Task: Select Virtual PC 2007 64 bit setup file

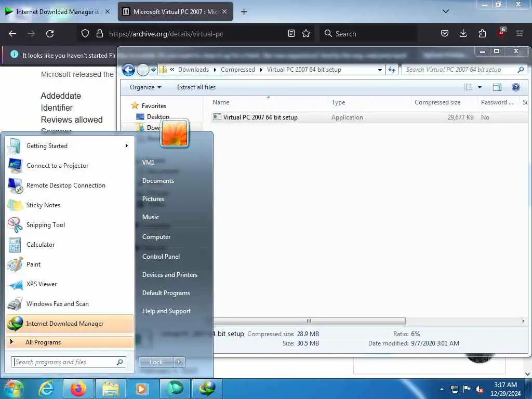Action: click(260, 117)
